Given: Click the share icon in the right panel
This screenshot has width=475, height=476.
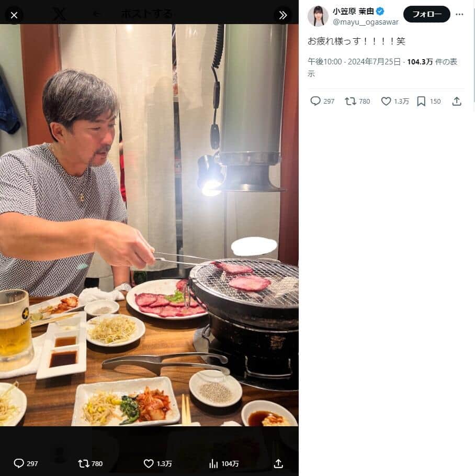Looking at the screenshot, I should (457, 101).
